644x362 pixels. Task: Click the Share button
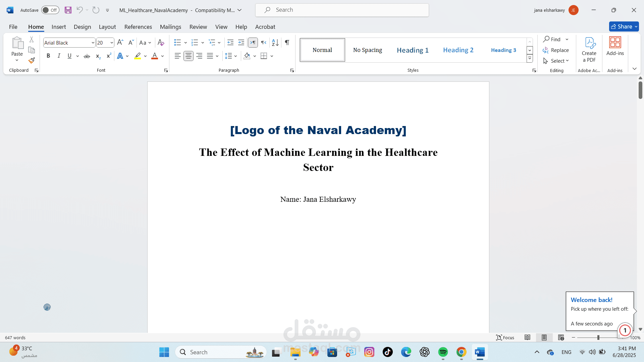tap(624, 26)
